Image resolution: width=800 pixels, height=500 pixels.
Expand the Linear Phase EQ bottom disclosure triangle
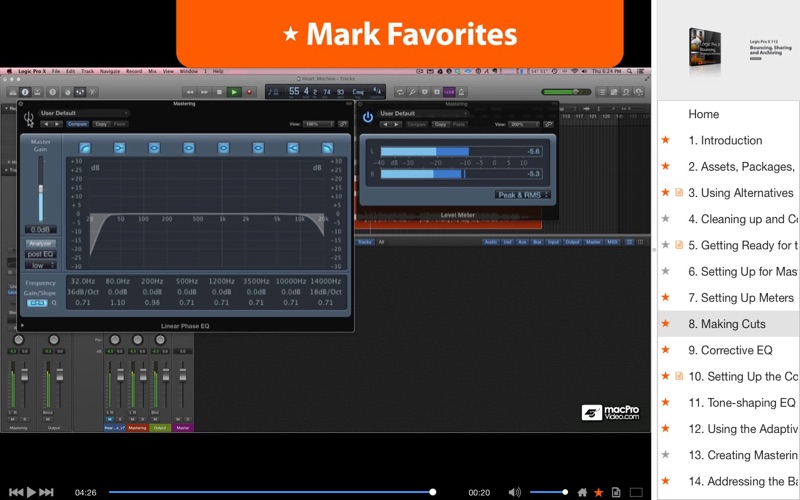tap(22, 325)
